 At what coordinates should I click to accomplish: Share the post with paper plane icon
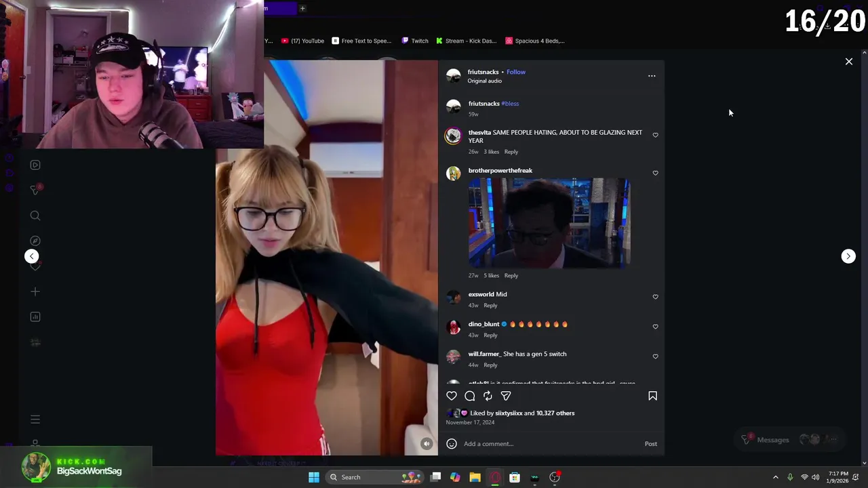506,396
